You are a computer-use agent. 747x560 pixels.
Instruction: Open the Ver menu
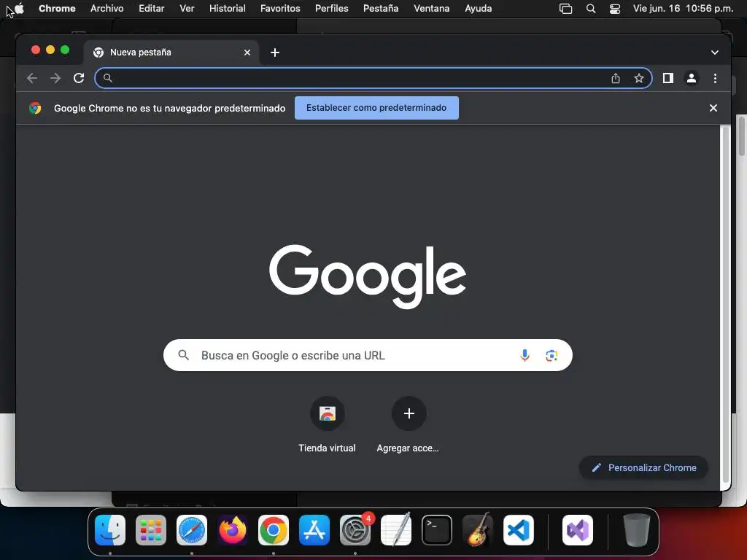187,9
